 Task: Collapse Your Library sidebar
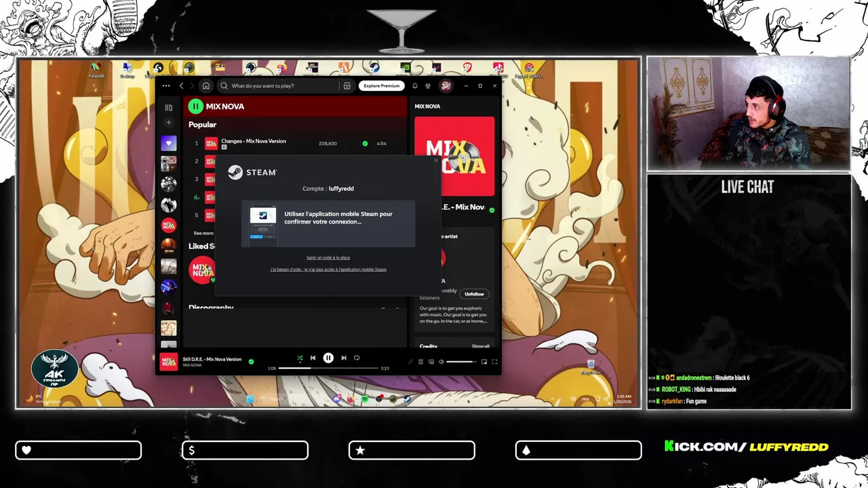pyautogui.click(x=169, y=107)
